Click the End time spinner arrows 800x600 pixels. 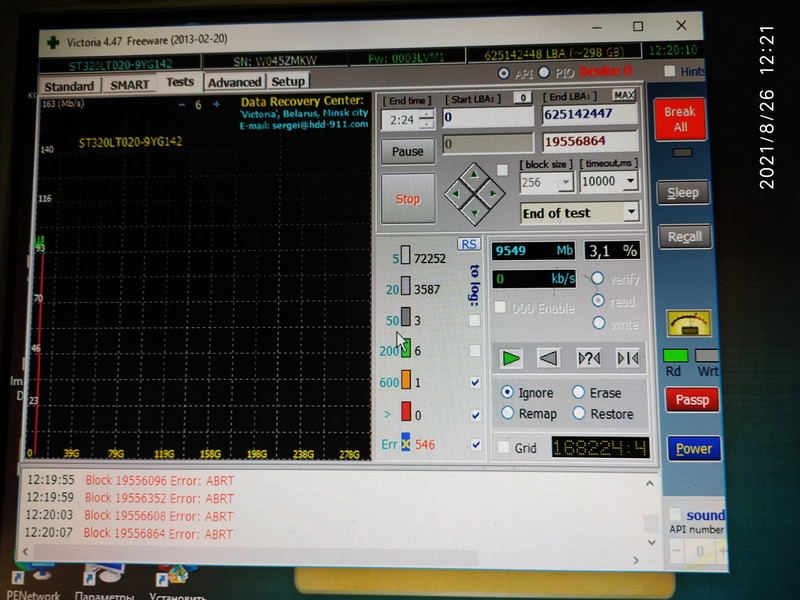coord(427,118)
